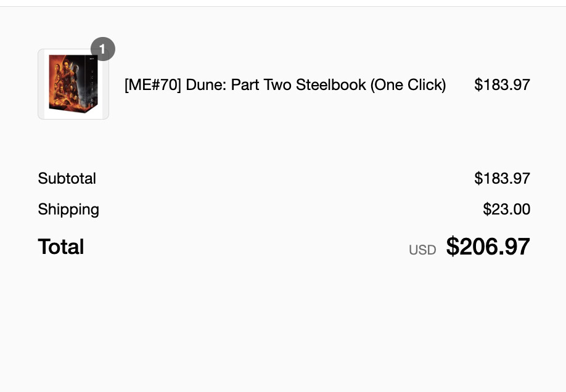Select the "[ME#70]" code in the product title

pos(153,85)
